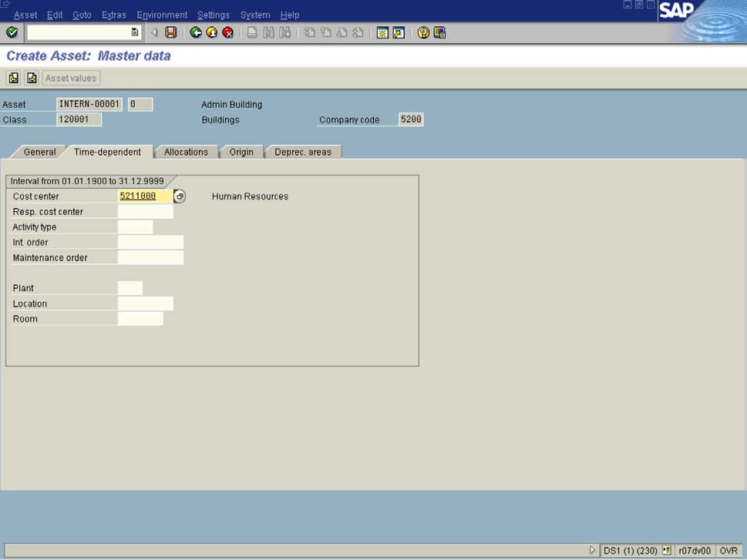Image resolution: width=747 pixels, height=560 pixels.
Task: Open the command field history dropdown
Action: (133, 32)
